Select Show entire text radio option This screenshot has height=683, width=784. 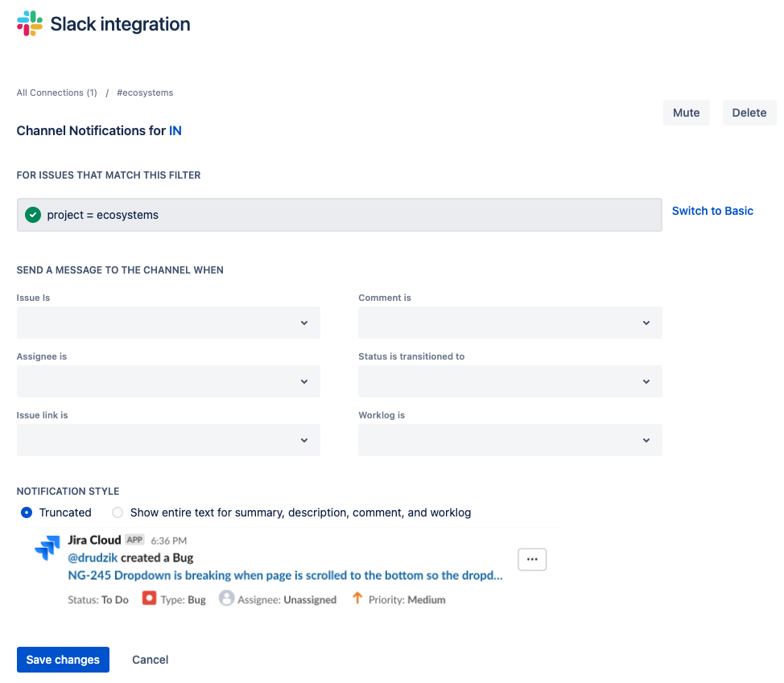[118, 512]
